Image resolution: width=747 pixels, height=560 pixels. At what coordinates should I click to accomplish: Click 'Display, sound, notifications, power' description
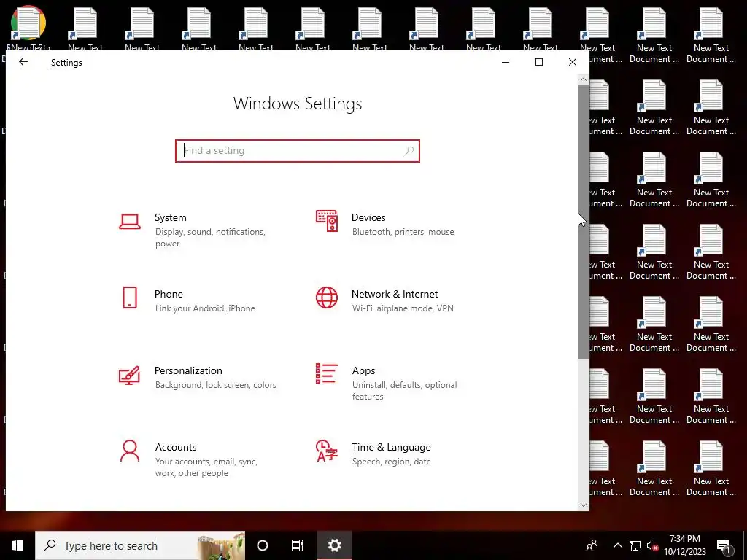click(x=210, y=238)
